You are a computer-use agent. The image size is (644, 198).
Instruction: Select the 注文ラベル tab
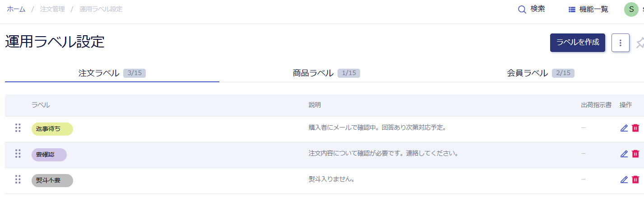pos(112,73)
